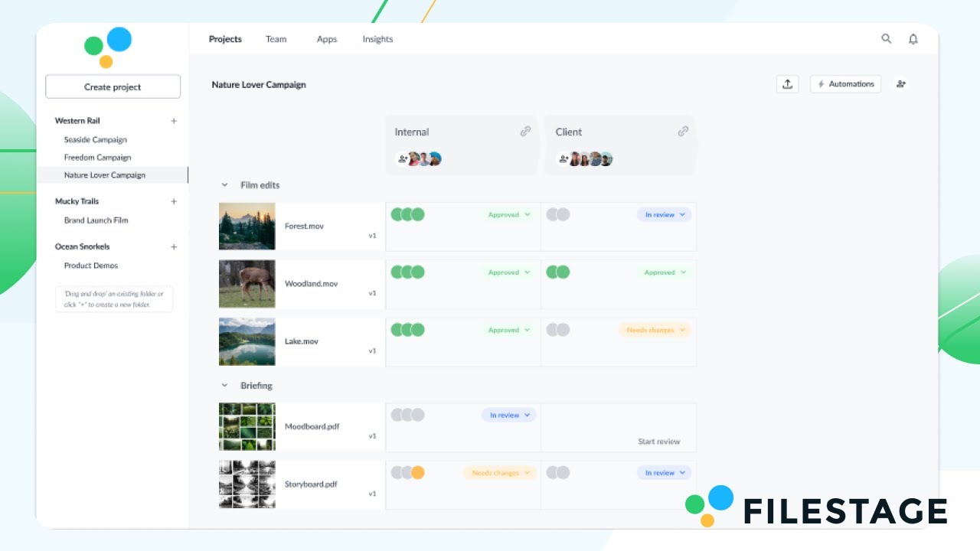Open Freedom Campaign project
The image size is (980, 551).
tap(97, 158)
